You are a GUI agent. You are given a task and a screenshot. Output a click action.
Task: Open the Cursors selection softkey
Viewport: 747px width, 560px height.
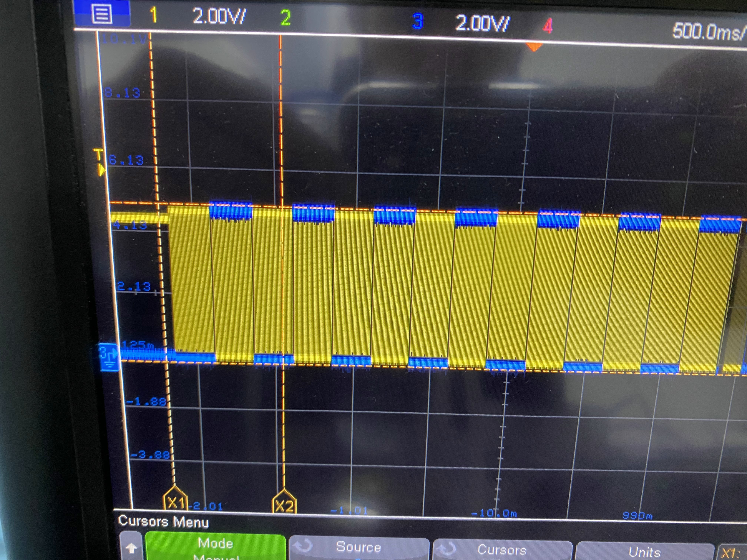click(502, 550)
